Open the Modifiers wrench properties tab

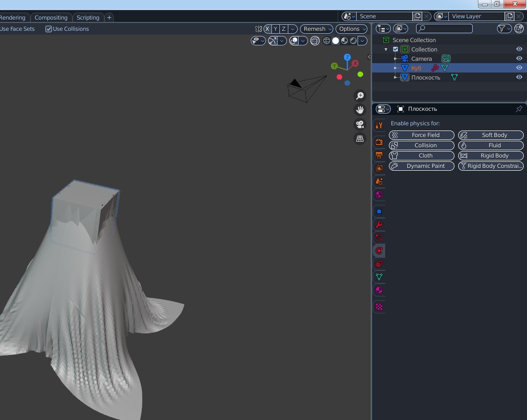379,224
